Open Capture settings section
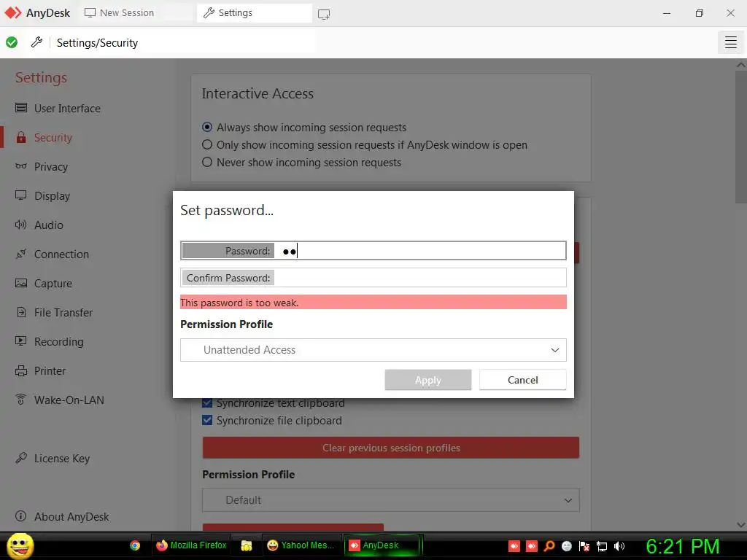Screen dimensions: 747x560 [x=53, y=284]
